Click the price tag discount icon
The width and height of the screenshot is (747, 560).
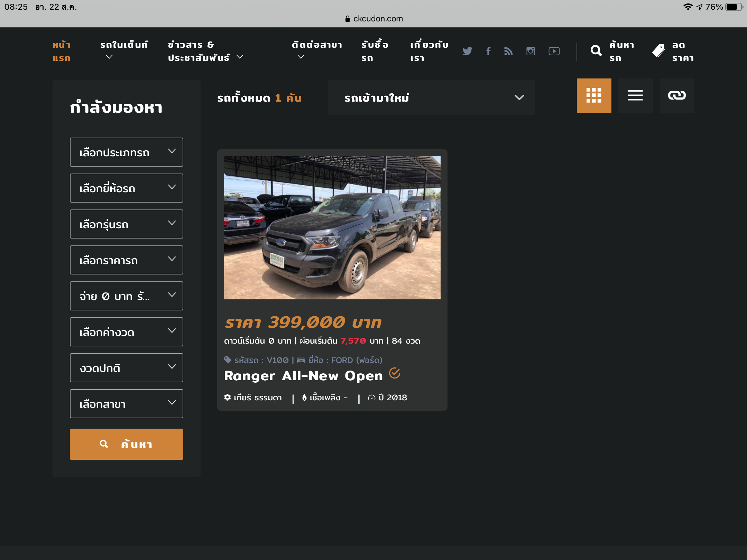point(659,51)
